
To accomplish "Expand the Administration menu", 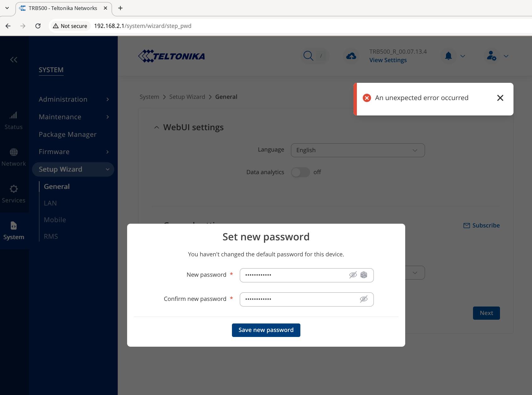I will [x=74, y=99].
